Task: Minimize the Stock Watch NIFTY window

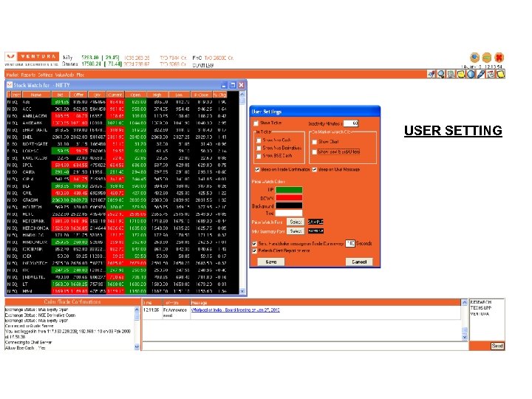Action: click(224, 85)
